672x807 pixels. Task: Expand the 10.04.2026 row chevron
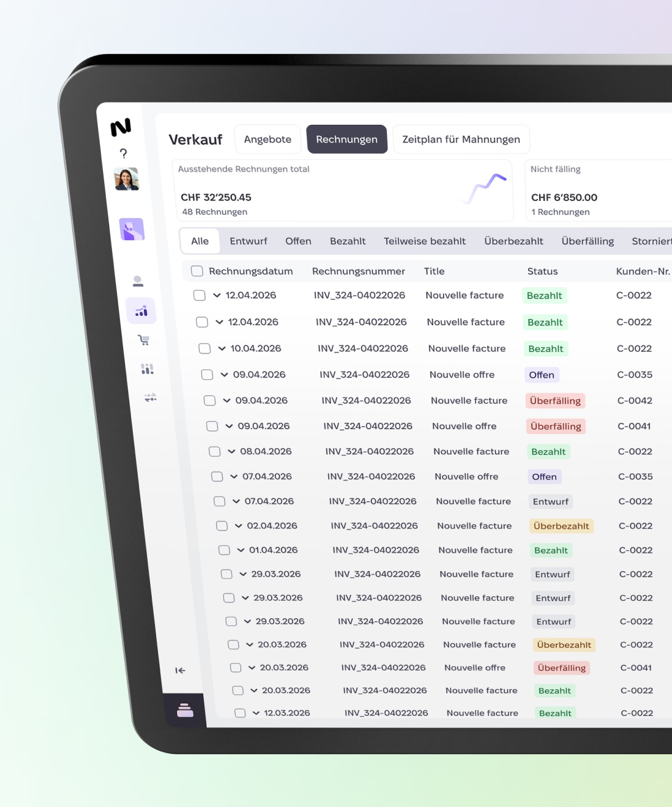click(222, 349)
